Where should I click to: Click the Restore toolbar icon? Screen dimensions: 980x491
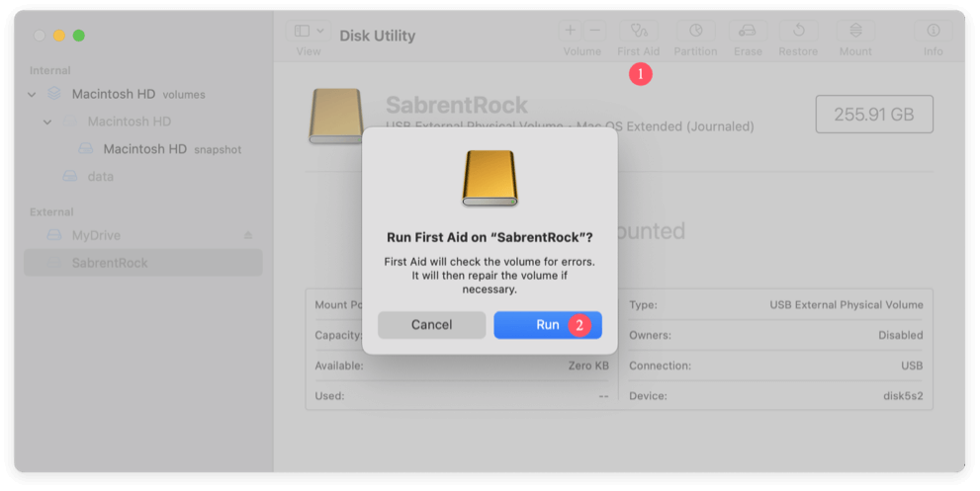coord(798,30)
